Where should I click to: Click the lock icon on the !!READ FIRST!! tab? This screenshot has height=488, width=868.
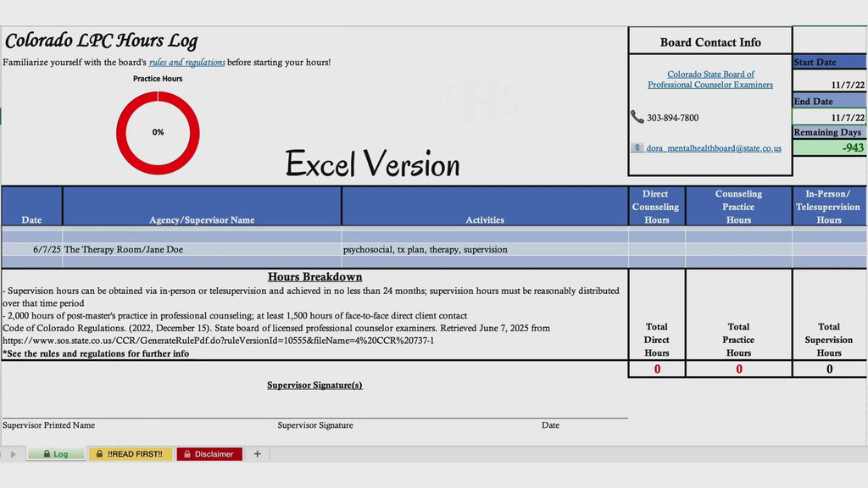tap(100, 454)
